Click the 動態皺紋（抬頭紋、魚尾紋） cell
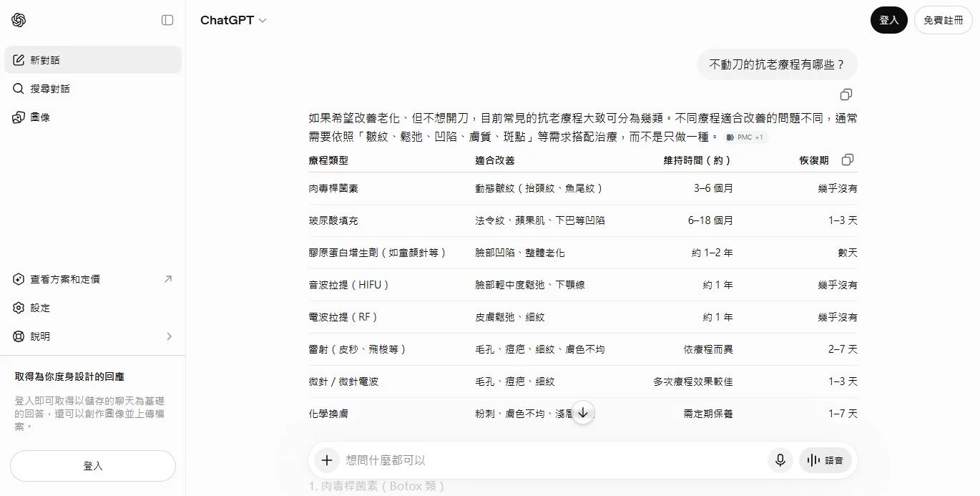980x496 pixels. point(540,188)
